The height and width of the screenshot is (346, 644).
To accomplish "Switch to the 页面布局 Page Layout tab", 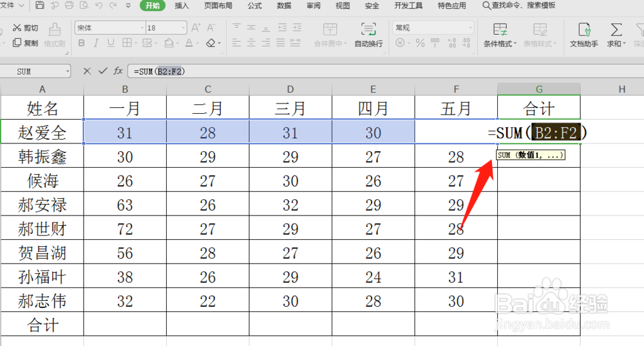I will [218, 5].
